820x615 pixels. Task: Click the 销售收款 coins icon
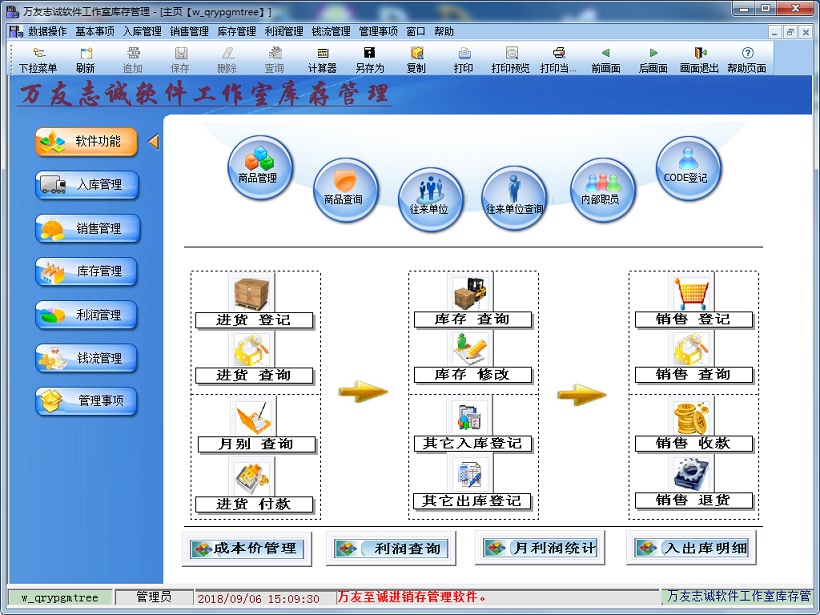[692, 416]
